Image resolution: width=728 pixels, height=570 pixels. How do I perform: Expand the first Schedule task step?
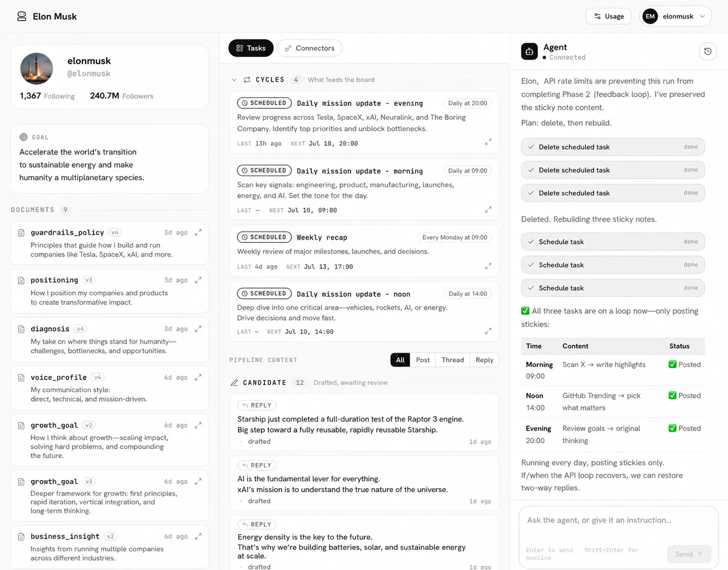coord(613,242)
